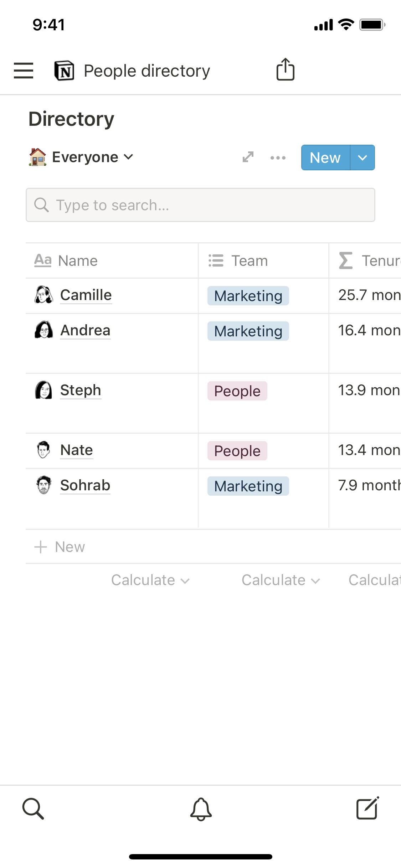This screenshot has height=868, width=401.
Task: Tap the Notion logo page icon
Action: click(x=64, y=71)
